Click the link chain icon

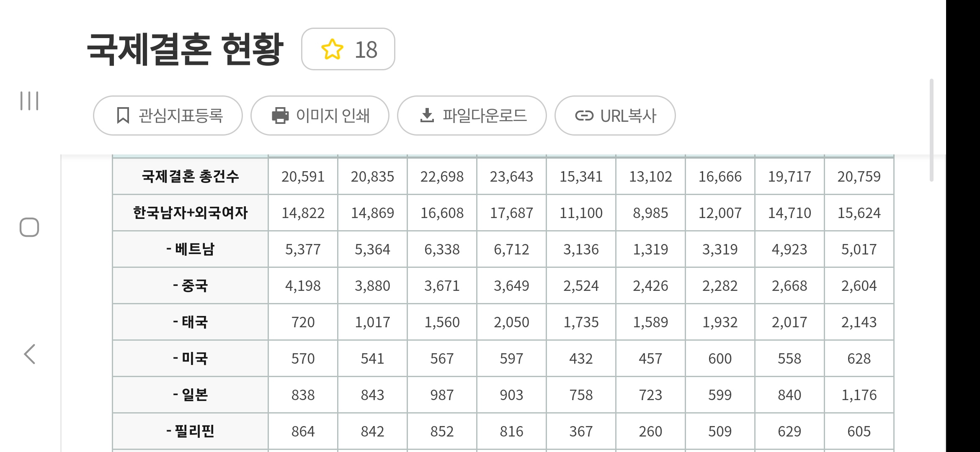[584, 116]
